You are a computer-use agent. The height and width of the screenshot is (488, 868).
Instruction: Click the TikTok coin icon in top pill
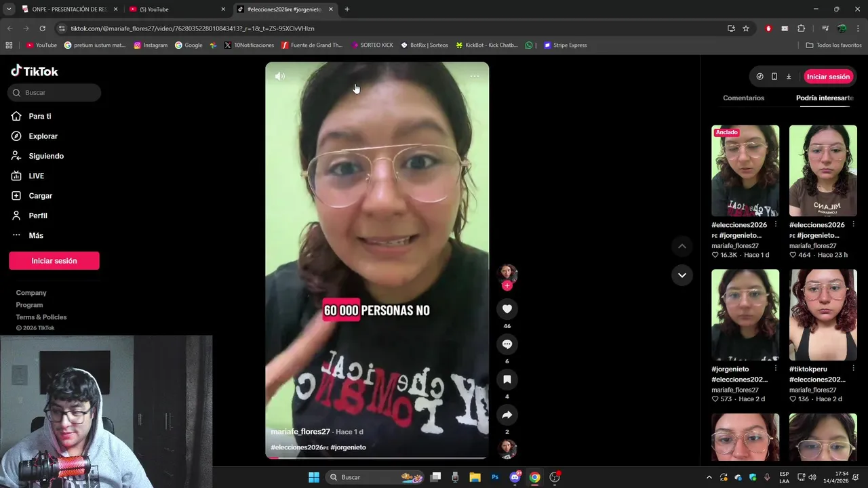tap(759, 77)
